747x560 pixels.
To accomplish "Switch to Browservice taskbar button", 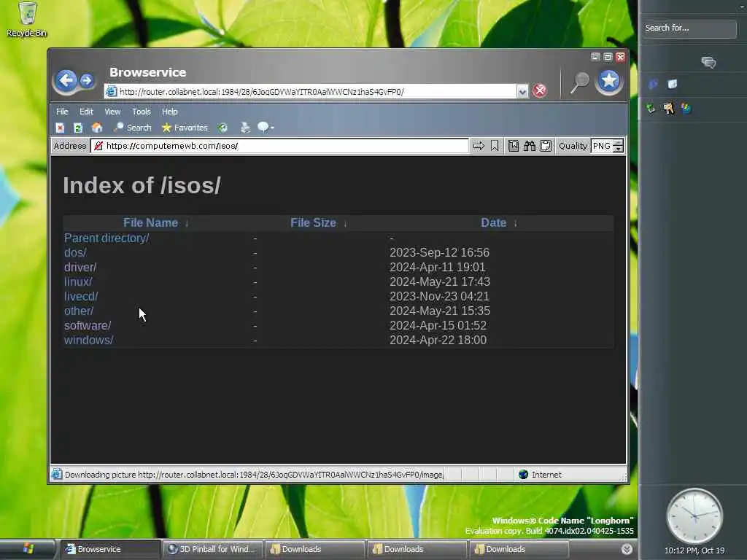I will click(x=111, y=549).
